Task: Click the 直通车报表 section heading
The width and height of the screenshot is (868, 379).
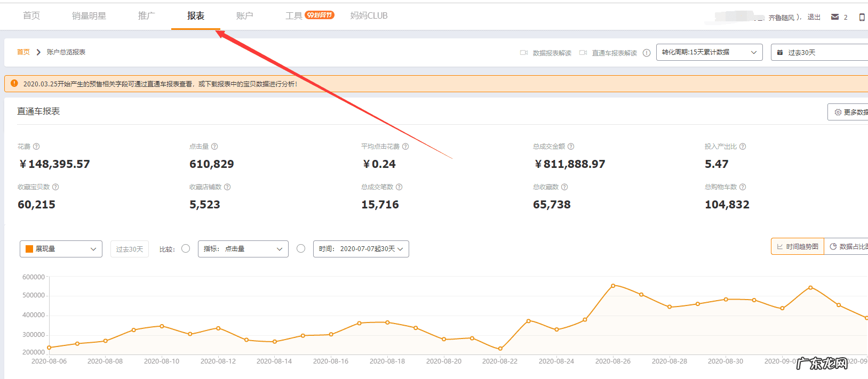Action: click(38, 111)
